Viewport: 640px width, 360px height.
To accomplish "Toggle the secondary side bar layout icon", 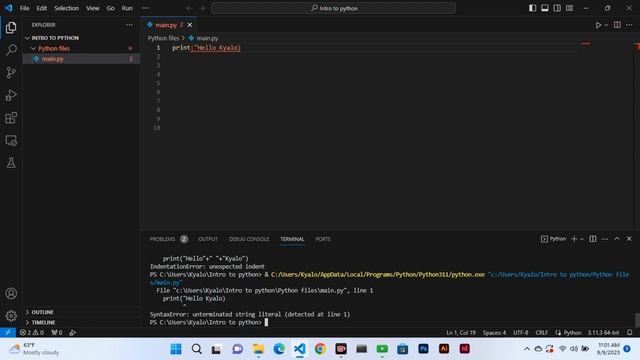I will (557, 8).
